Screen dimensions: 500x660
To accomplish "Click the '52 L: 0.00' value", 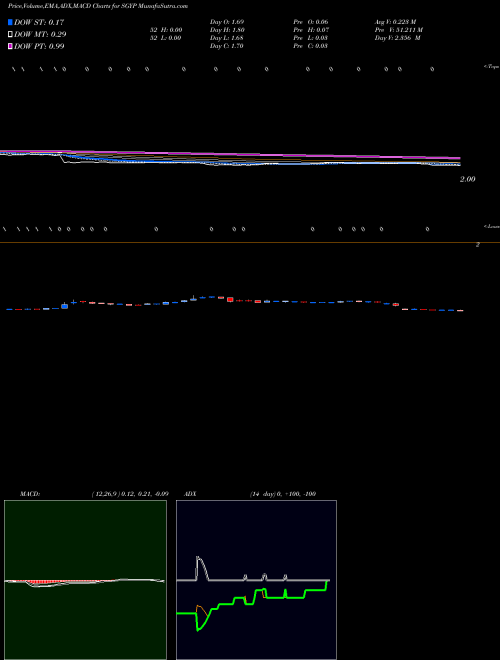I will pos(166,38).
